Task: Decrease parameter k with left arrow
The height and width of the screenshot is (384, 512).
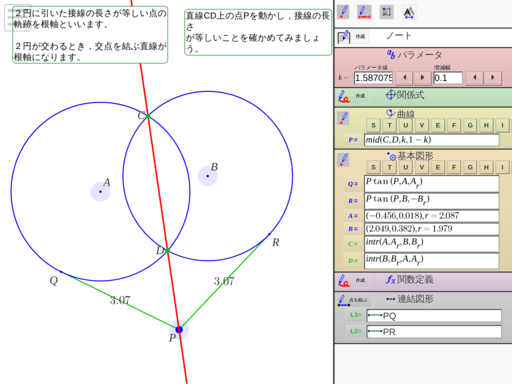Action: pos(405,78)
